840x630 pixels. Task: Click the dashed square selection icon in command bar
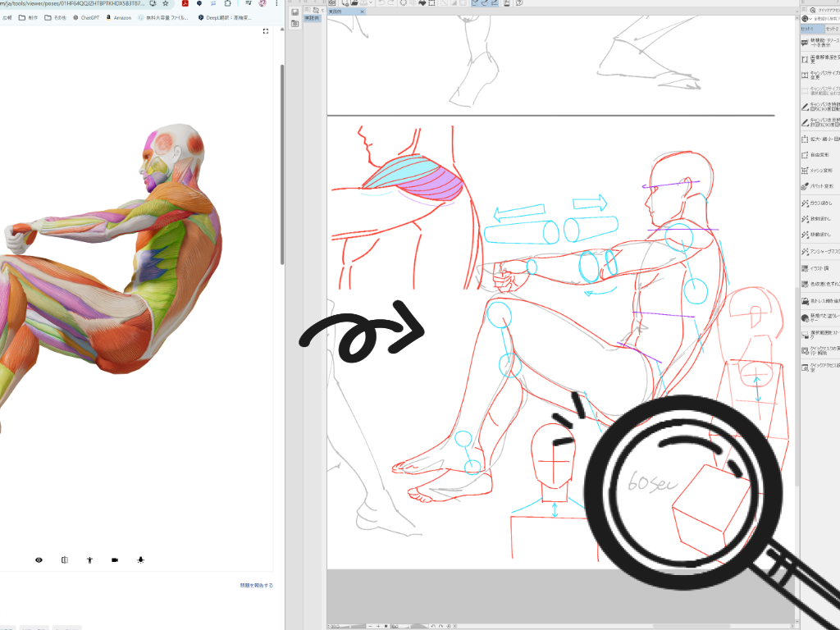click(x=431, y=2)
